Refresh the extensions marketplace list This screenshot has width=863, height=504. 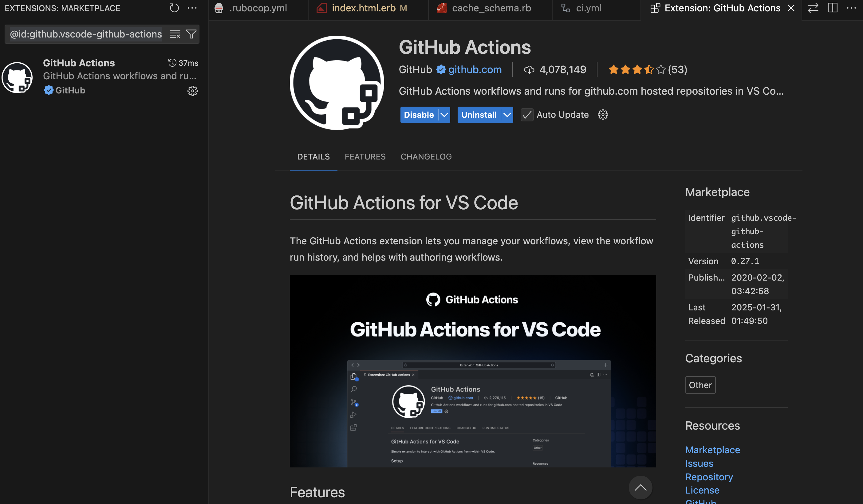[174, 8]
